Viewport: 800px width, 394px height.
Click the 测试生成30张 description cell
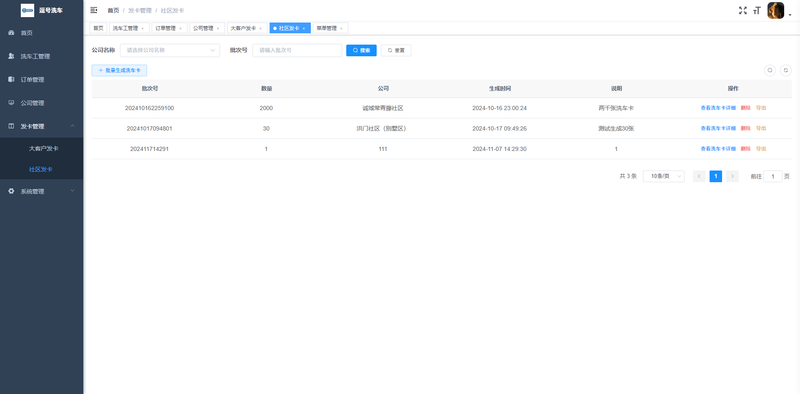pyautogui.click(x=616, y=129)
